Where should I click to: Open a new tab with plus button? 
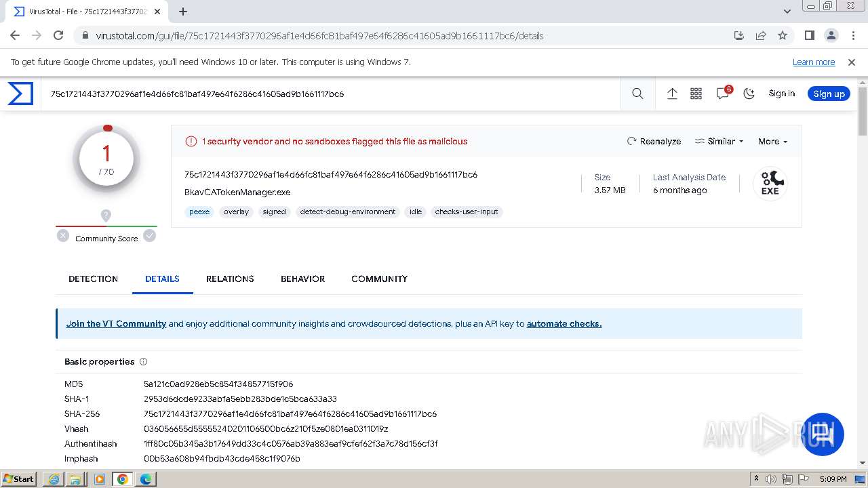click(183, 12)
